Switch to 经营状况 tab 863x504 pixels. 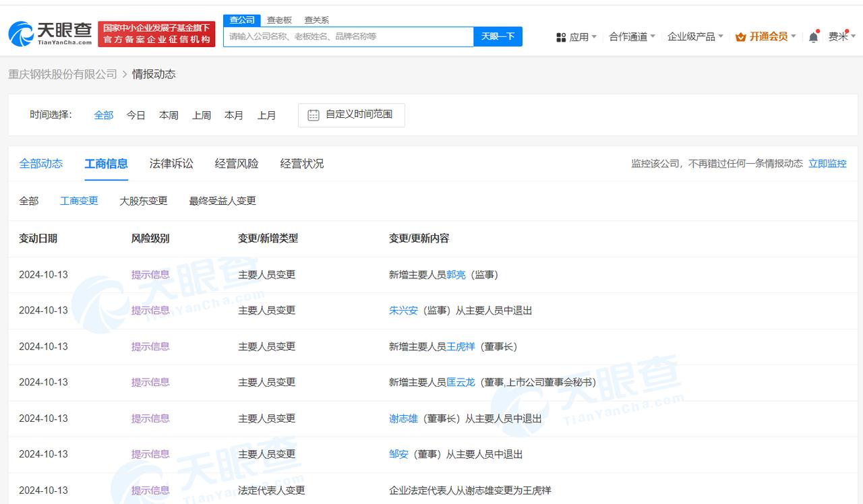[302, 164]
